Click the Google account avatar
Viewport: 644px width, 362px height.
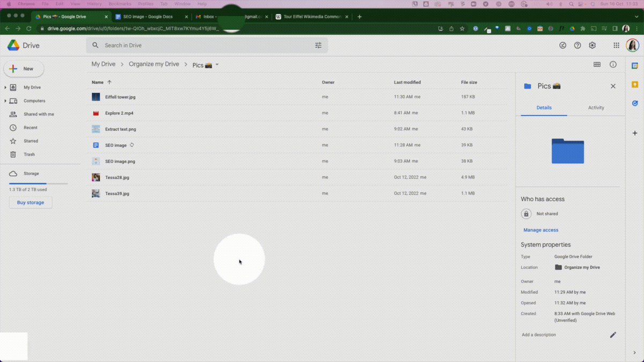(x=632, y=46)
